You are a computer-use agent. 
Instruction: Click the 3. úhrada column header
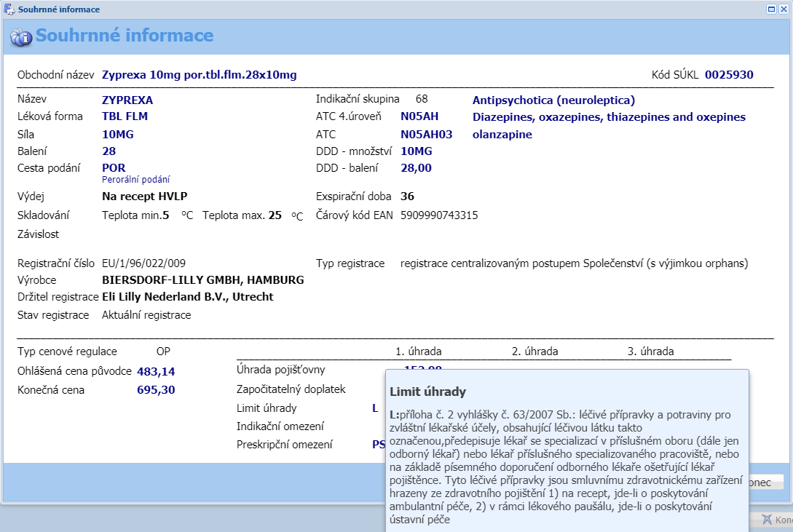[650, 352]
